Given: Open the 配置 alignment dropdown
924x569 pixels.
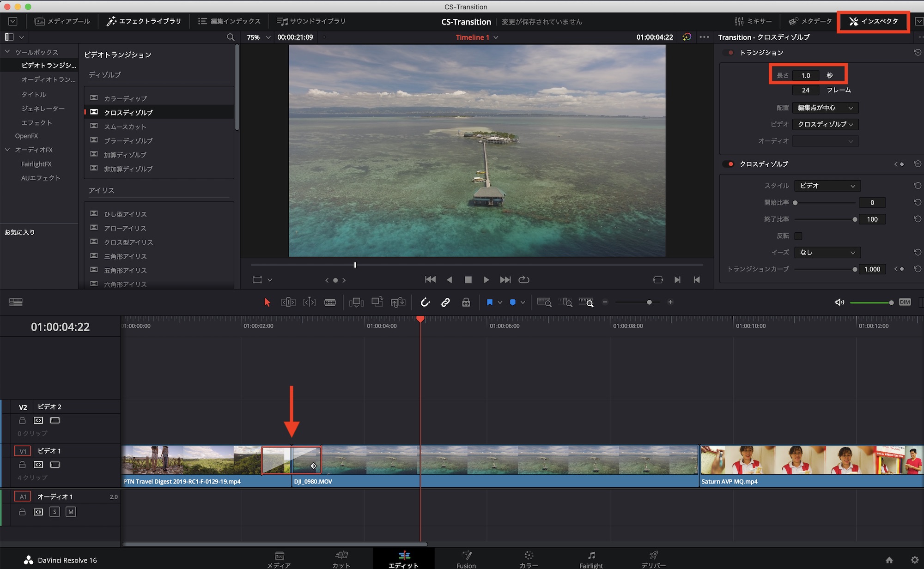Looking at the screenshot, I should (x=825, y=108).
